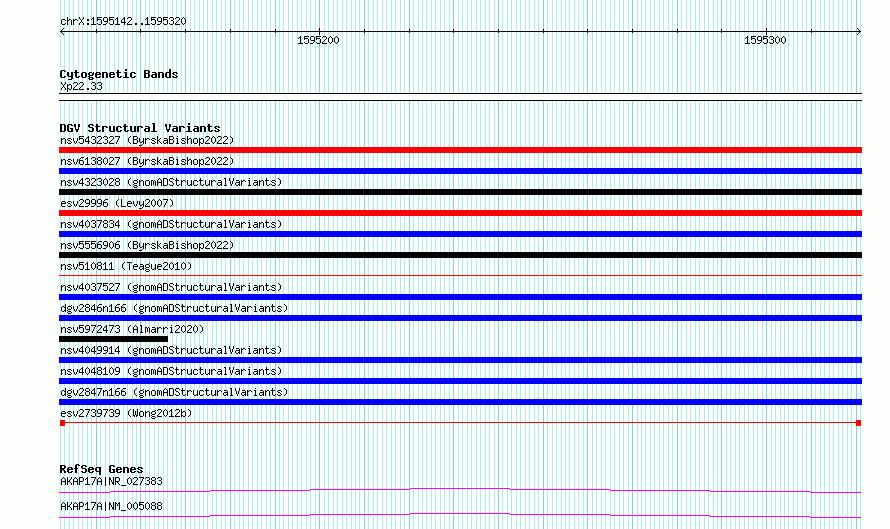Viewport: 890px width, 529px height.
Task: Click the blue bar for dgv2846n166
Action: pyautogui.click(x=460, y=318)
